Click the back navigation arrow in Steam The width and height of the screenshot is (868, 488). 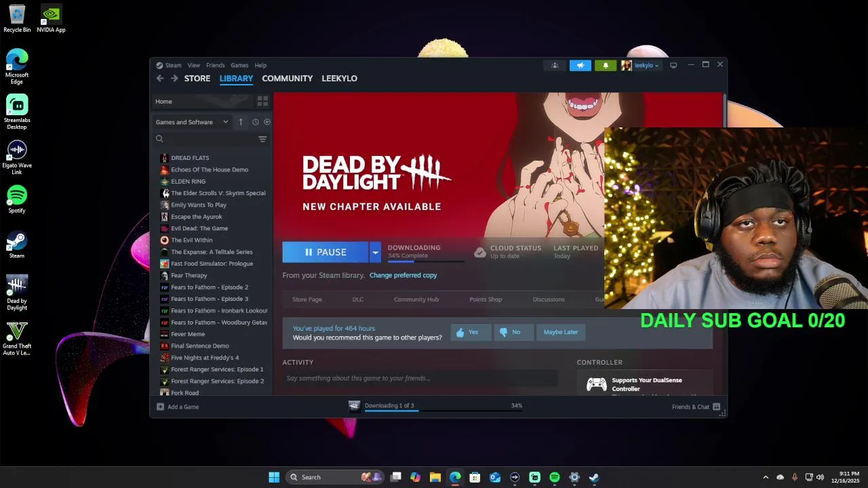160,79
